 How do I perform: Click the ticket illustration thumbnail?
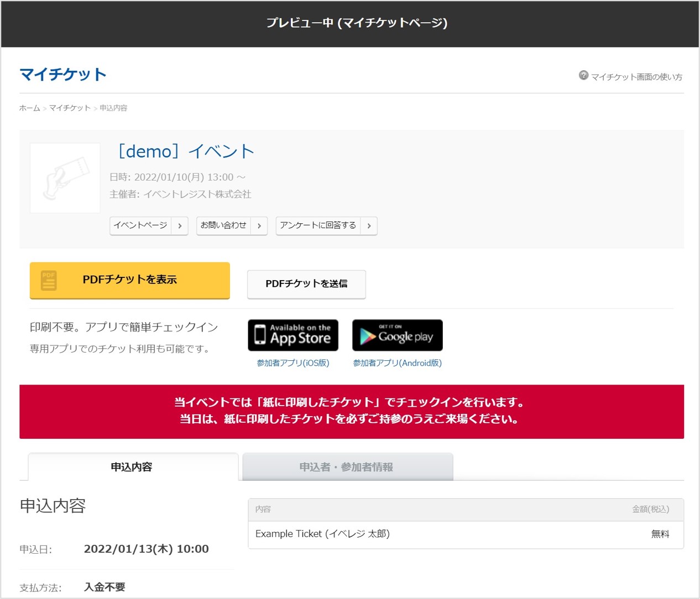click(65, 177)
